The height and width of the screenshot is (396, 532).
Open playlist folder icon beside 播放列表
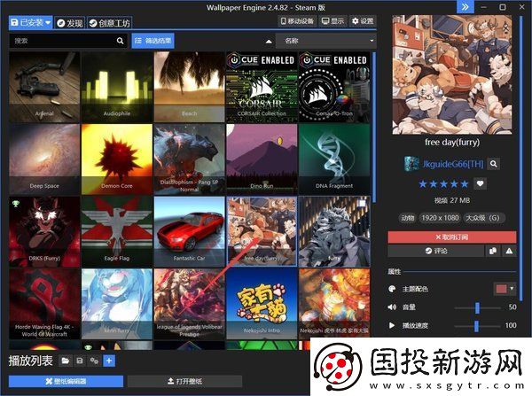tap(65, 361)
